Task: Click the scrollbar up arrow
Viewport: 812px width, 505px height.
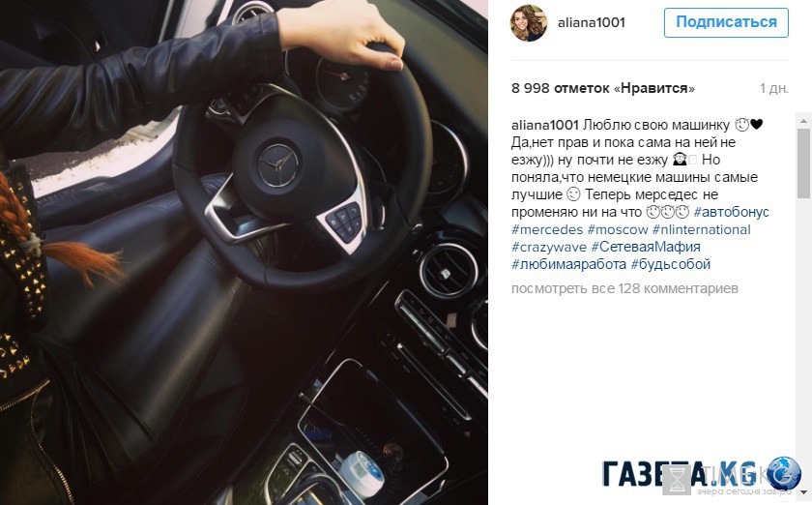Action: (803, 121)
